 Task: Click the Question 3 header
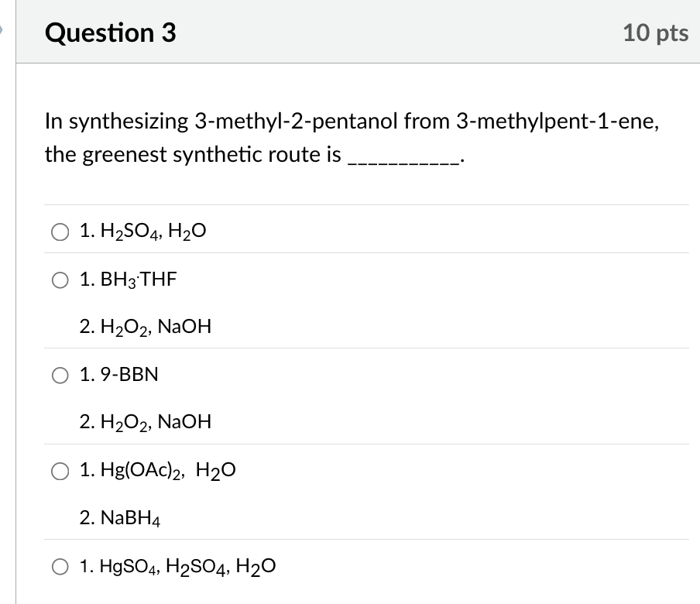coord(110,33)
